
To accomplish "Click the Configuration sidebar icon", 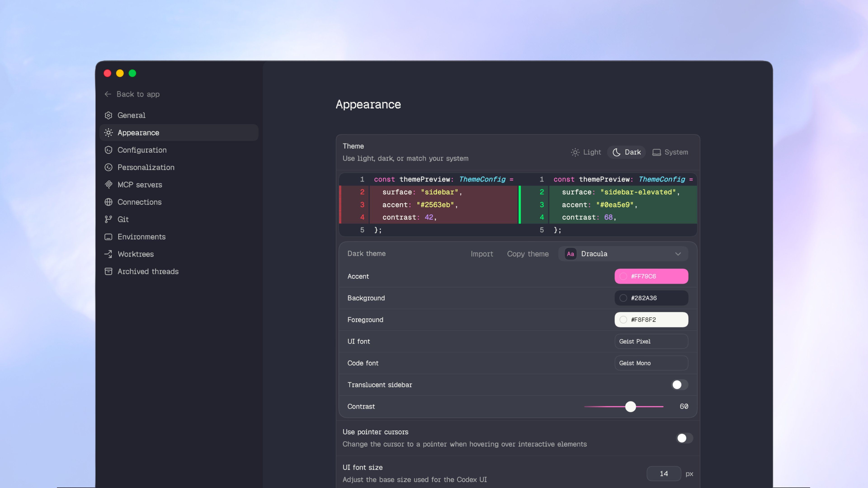I will tap(108, 150).
